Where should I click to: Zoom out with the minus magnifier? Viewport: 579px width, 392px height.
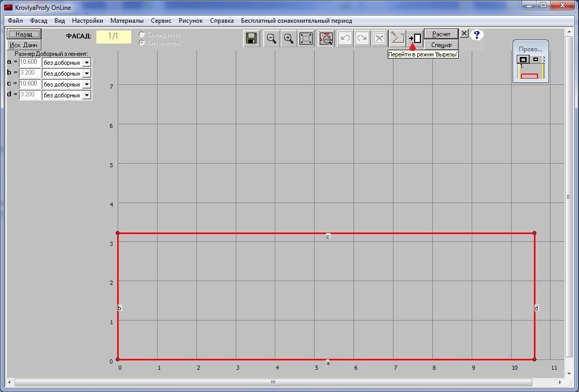point(271,39)
